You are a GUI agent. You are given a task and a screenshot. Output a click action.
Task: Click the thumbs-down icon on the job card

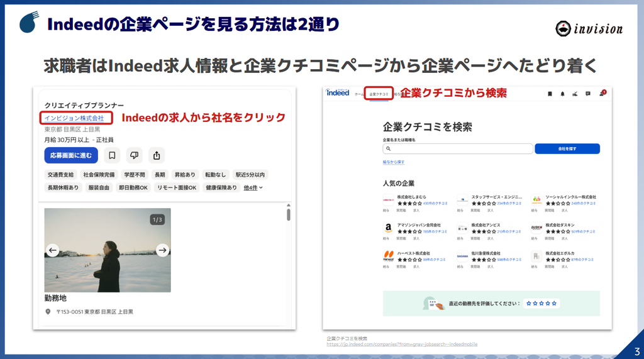pyautogui.click(x=135, y=155)
